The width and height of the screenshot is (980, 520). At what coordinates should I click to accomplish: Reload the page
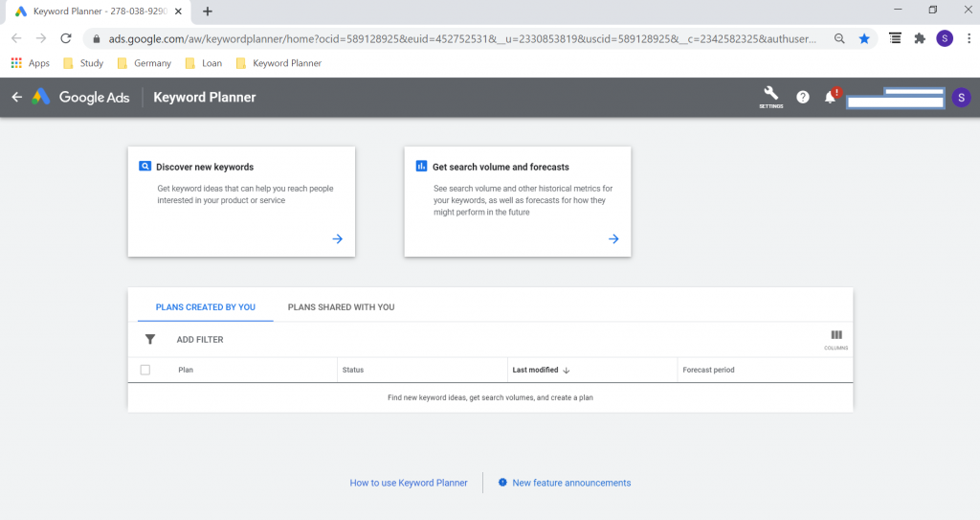pos(66,38)
